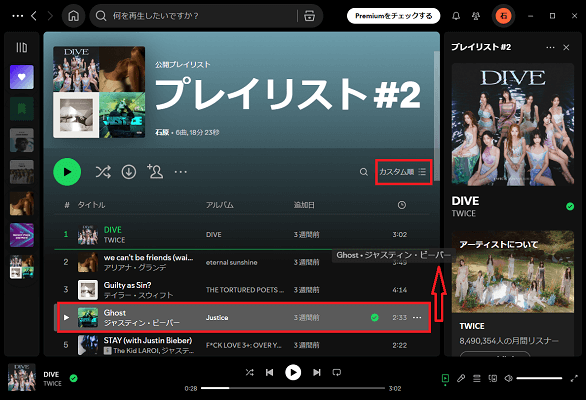586x400 pixels.
Task: Open the Home page icon
Action: tap(74, 16)
